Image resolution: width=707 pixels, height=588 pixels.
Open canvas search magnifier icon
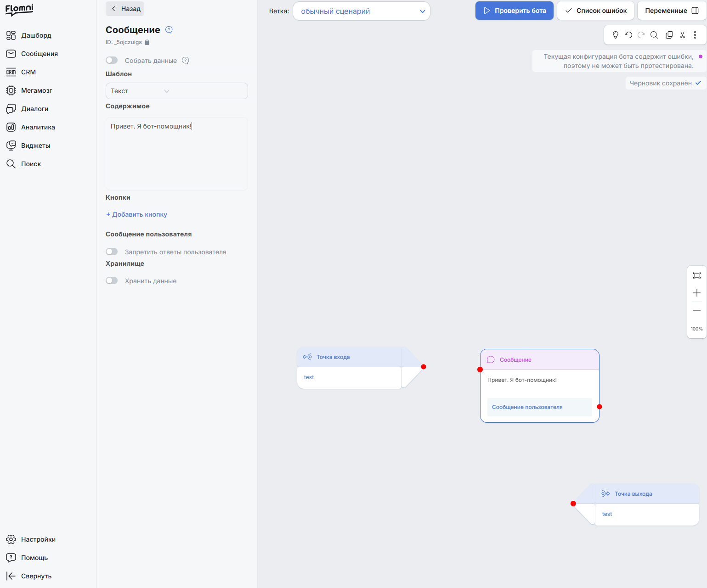[x=654, y=35]
